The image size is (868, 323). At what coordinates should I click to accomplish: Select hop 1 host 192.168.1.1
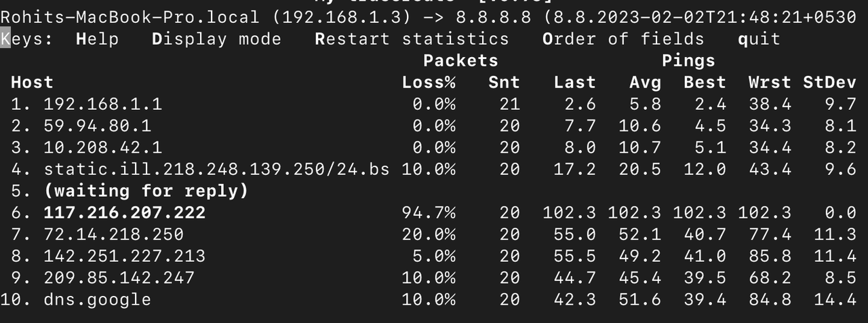(x=103, y=104)
